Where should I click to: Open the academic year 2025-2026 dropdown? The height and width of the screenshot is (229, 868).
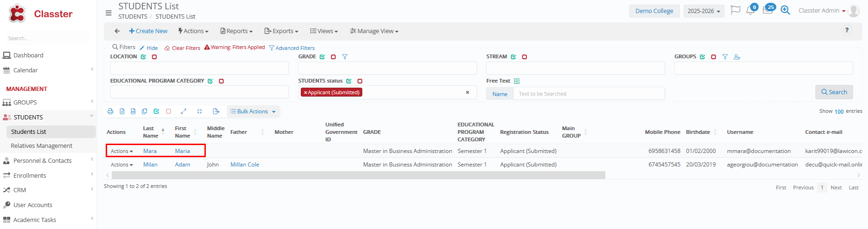pos(704,11)
